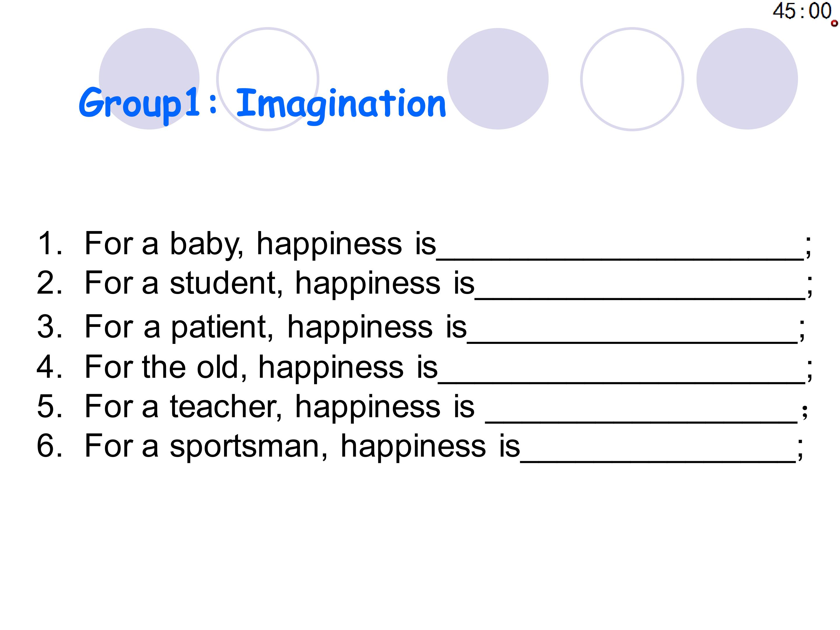Select the second outlined hollow circle

tap(632, 79)
